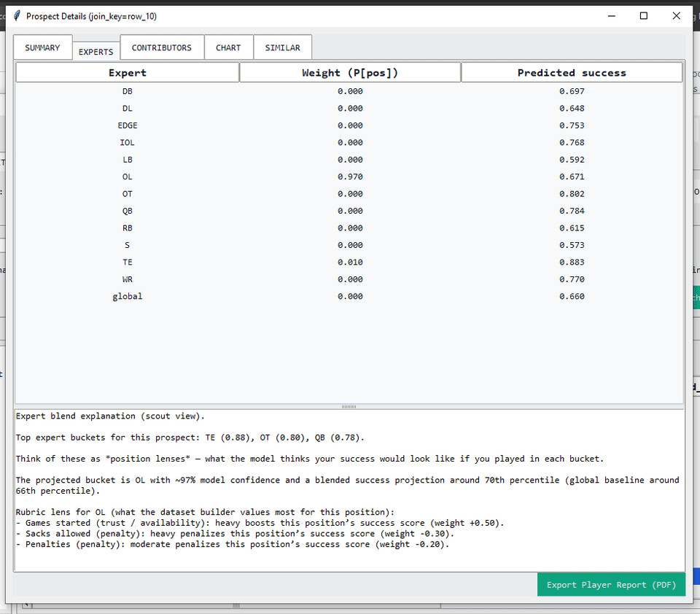The height and width of the screenshot is (614, 700).
Task: Sort by the Expert column header
Action: click(x=128, y=73)
